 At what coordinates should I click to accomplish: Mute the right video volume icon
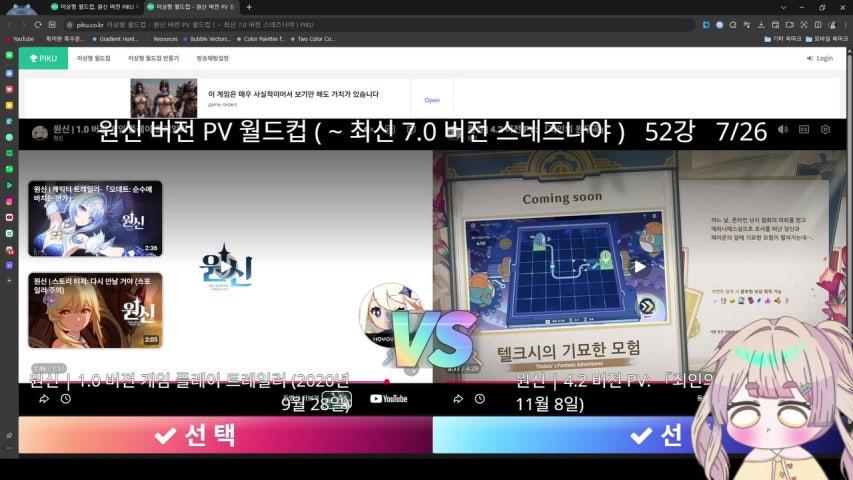point(783,130)
